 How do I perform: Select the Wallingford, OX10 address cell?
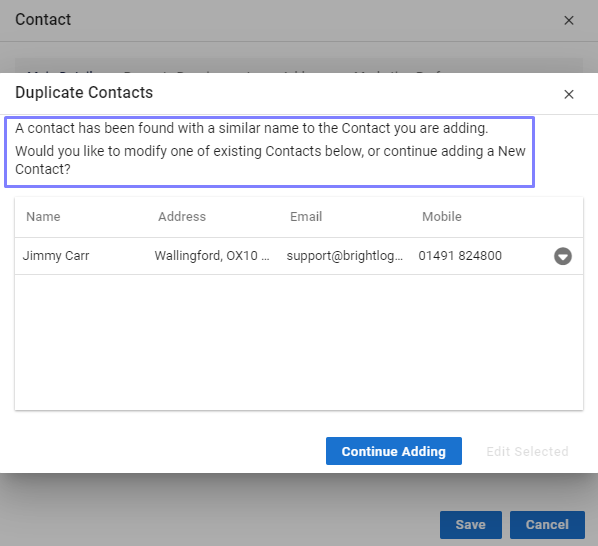click(x=212, y=255)
